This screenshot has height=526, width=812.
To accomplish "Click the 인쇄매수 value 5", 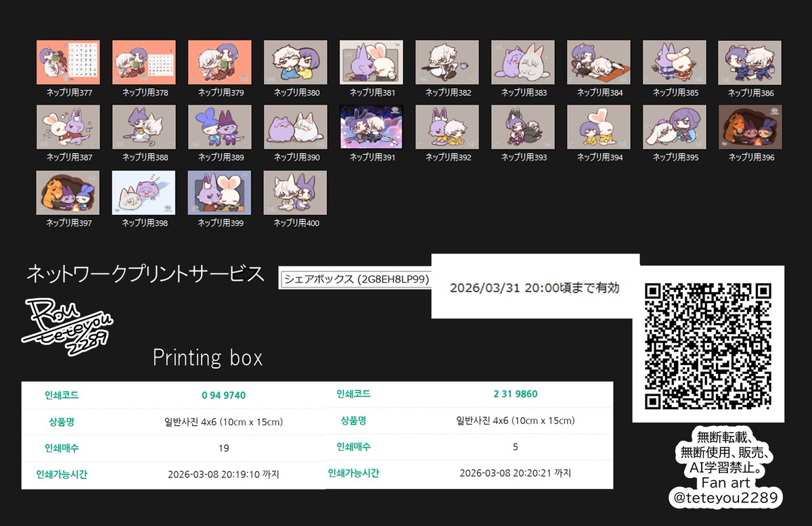I will point(516,446).
